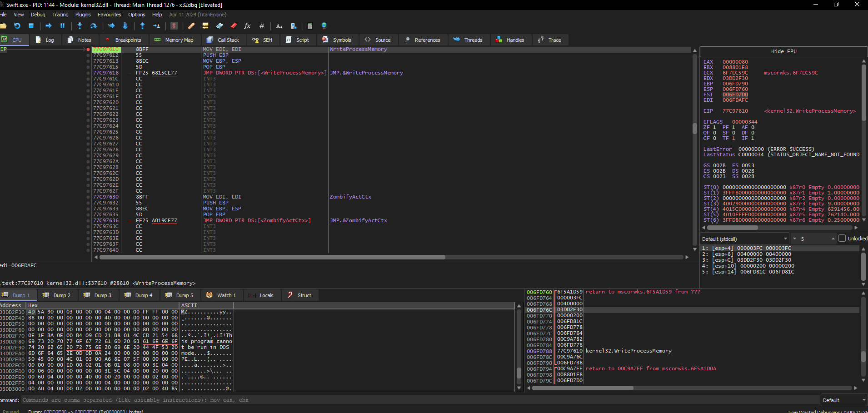Expand the Default (stdcall) calling convention dropdown
This screenshot has height=413, width=868.
(x=745, y=239)
